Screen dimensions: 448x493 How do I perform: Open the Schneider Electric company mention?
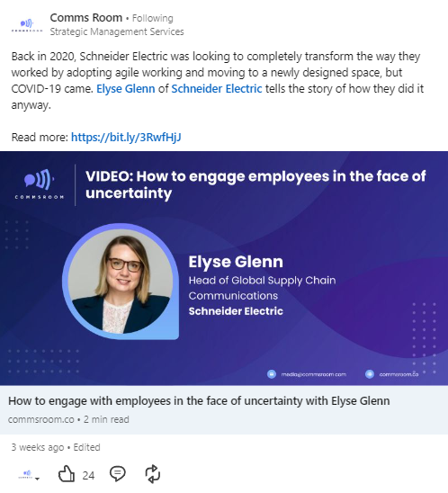[x=217, y=89]
